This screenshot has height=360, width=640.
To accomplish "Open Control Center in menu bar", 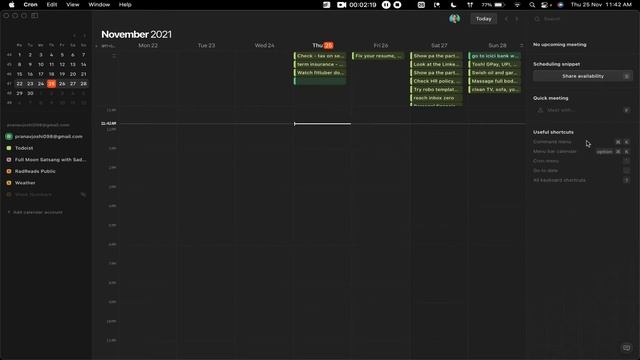I will click(545, 4).
